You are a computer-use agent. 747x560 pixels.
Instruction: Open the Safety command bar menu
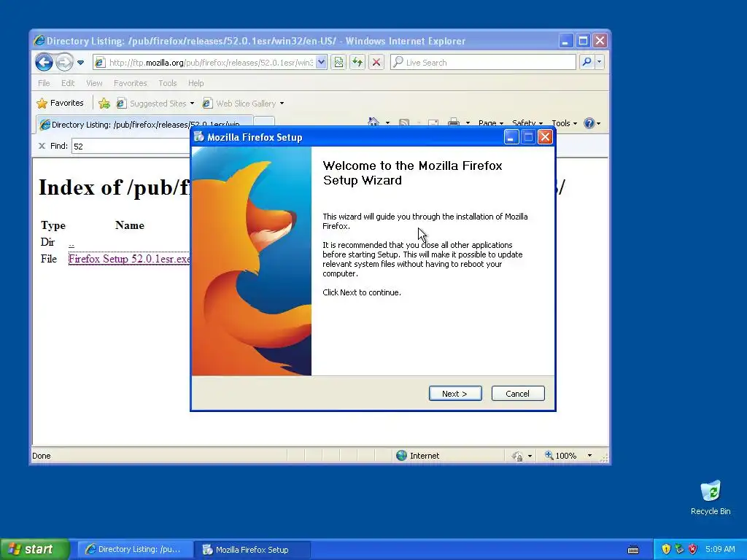pos(527,122)
